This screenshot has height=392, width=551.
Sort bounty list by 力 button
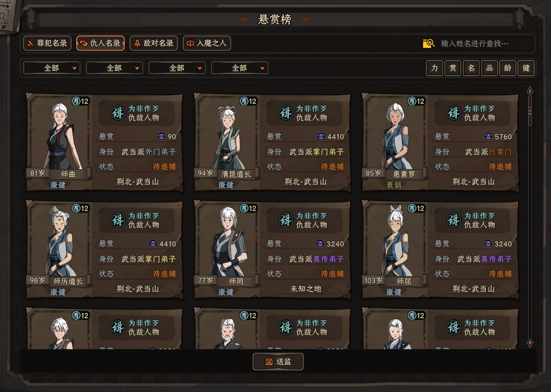tap(434, 68)
